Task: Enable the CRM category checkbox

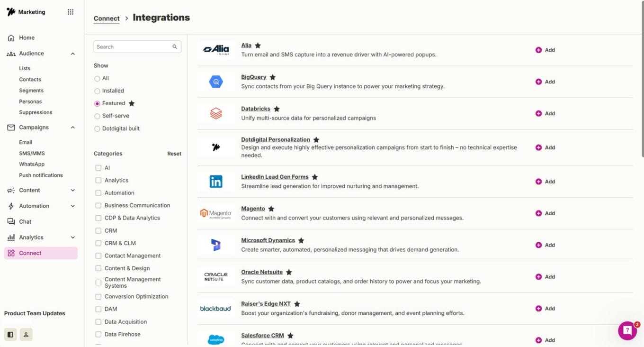Action: coord(98,231)
